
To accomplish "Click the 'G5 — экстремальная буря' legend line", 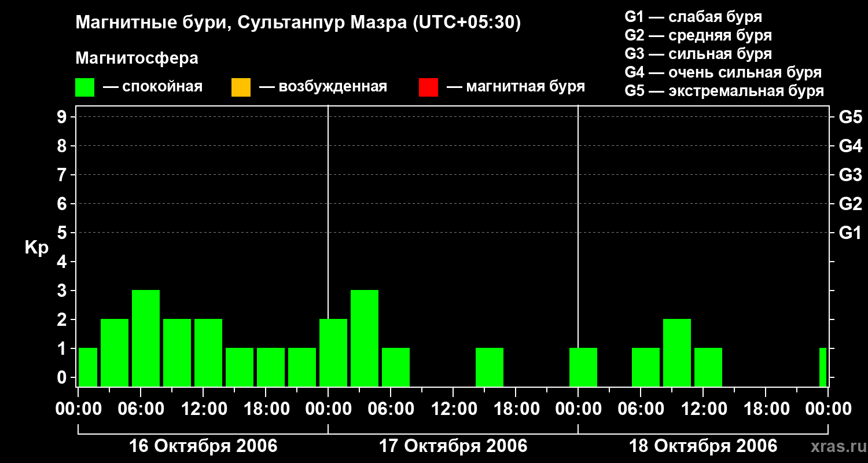I will (724, 91).
